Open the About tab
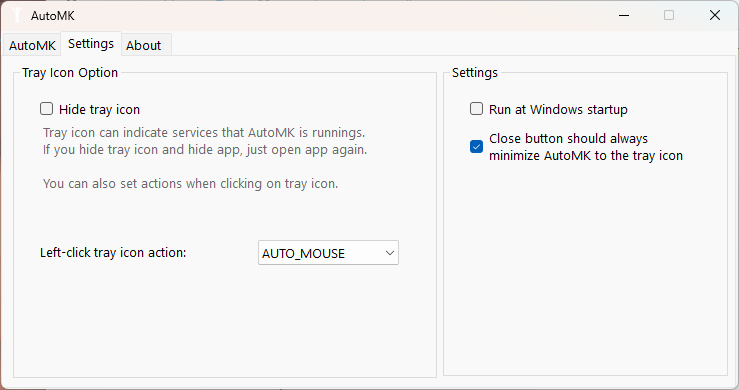Screen dimensions: 739x390 144,45
